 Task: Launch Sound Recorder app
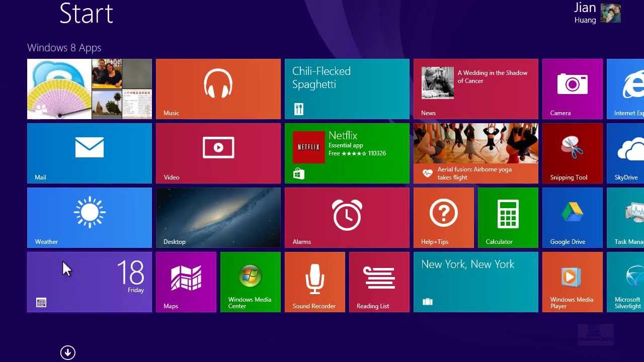pyautogui.click(x=315, y=282)
